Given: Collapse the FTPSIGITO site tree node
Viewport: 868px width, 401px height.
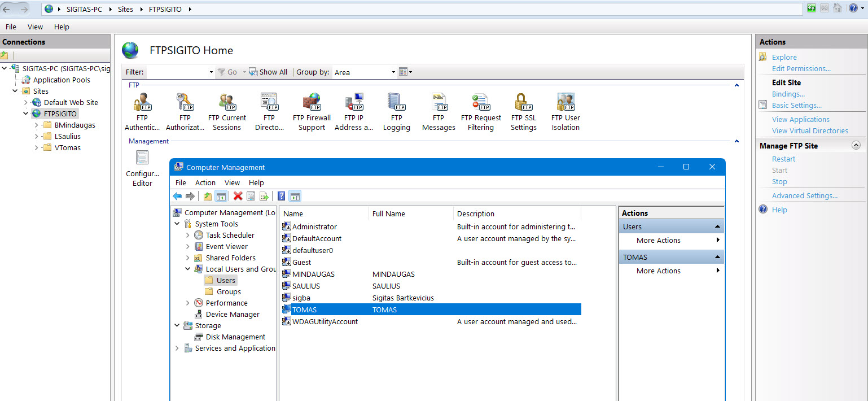Looking at the screenshot, I should [x=25, y=114].
